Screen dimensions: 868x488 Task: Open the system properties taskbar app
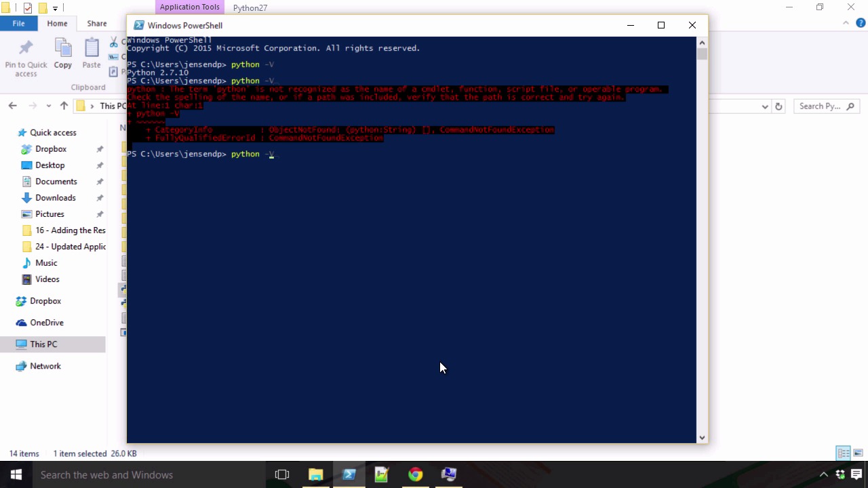click(448, 474)
